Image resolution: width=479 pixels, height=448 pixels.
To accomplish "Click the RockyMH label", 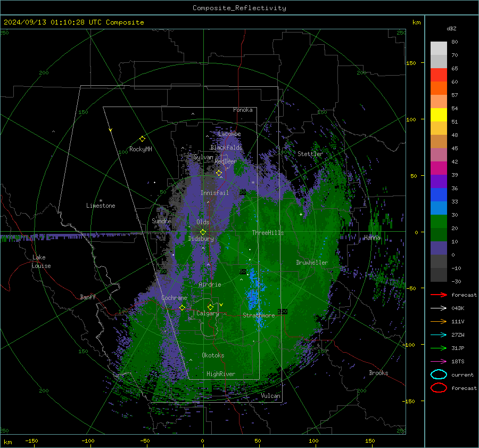I will coord(141,149).
